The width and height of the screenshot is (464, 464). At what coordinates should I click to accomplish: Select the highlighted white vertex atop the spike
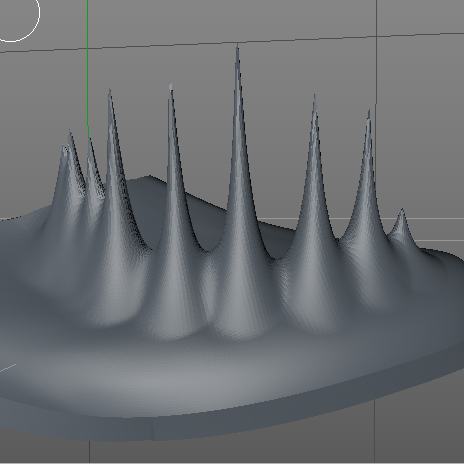[171, 86]
